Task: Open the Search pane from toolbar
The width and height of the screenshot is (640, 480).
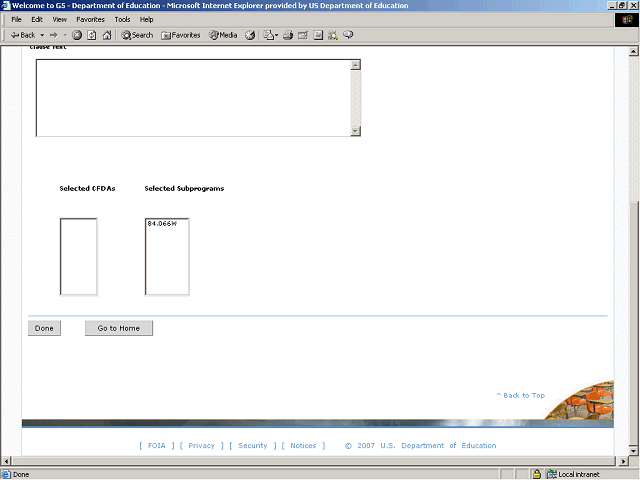Action: 137,35
